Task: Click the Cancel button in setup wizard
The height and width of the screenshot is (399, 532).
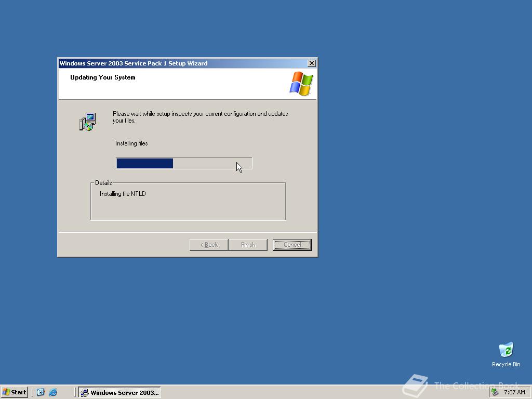Action: [292, 245]
